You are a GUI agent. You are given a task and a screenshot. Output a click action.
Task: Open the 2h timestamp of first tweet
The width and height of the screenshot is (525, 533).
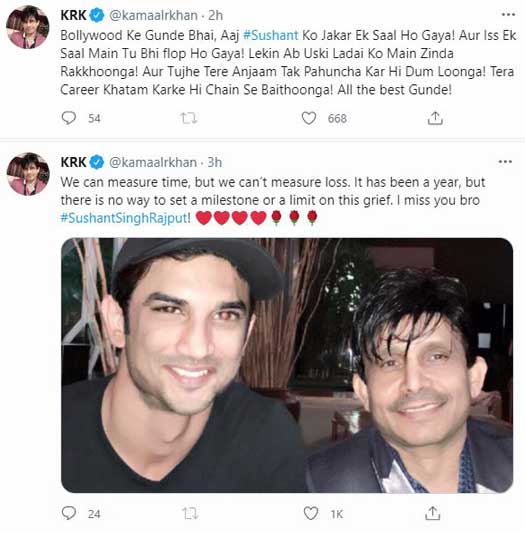pos(216,16)
